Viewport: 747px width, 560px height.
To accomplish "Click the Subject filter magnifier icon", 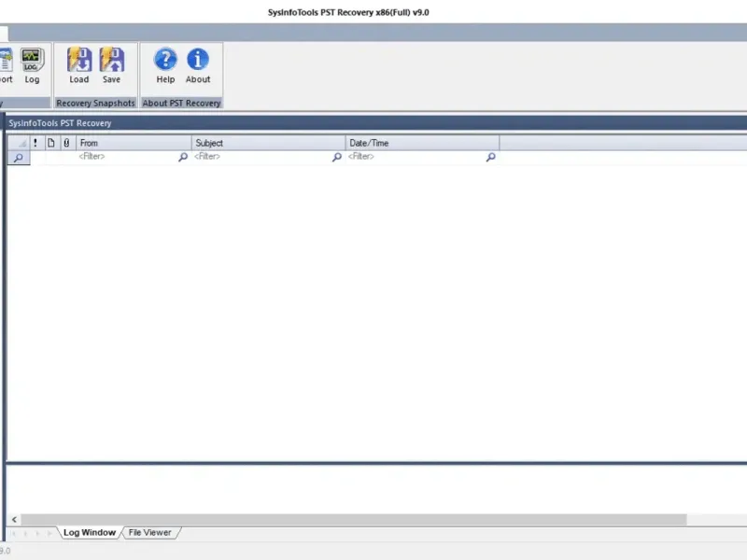I will pyautogui.click(x=337, y=157).
